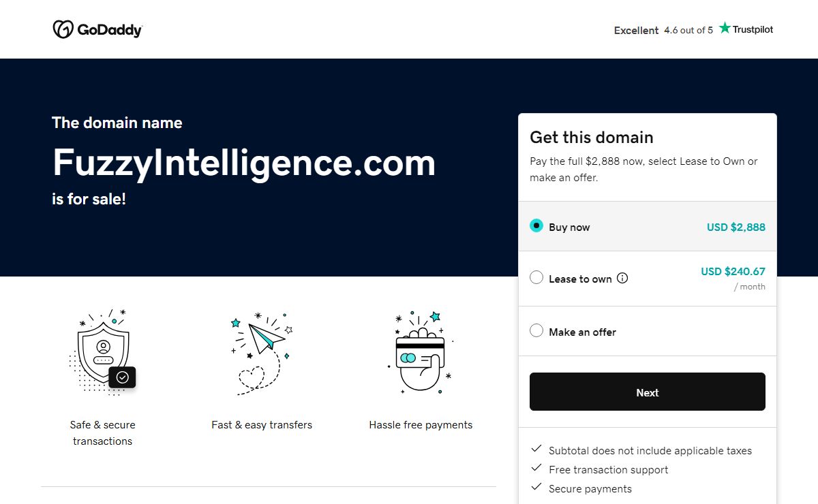Click the USD $240.67 monthly lease price
Viewport: 818px width, 504px height.
pos(733,272)
